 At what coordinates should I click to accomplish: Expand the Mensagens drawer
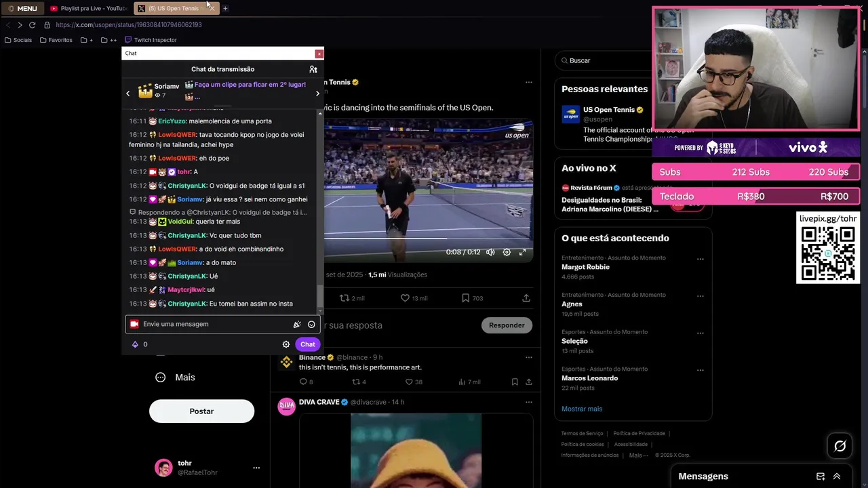coord(837,476)
